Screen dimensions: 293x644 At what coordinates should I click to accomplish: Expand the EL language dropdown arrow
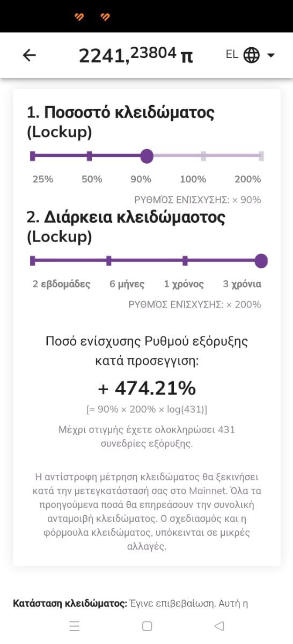[x=270, y=55]
